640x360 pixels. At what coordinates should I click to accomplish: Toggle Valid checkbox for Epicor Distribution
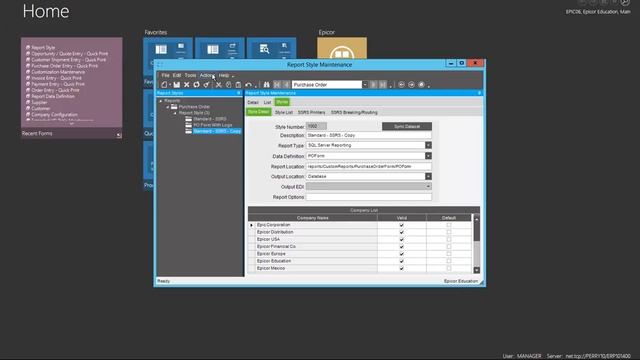tap(402, 232)
